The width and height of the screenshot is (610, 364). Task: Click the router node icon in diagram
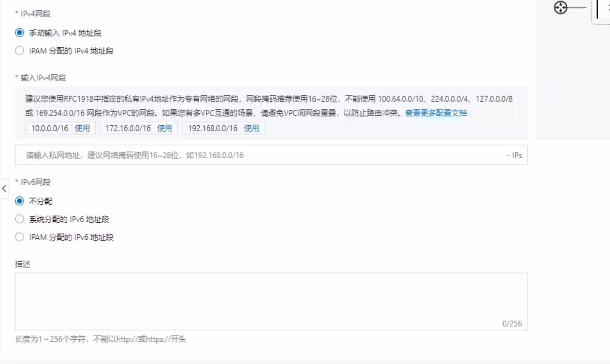(561, 8)
